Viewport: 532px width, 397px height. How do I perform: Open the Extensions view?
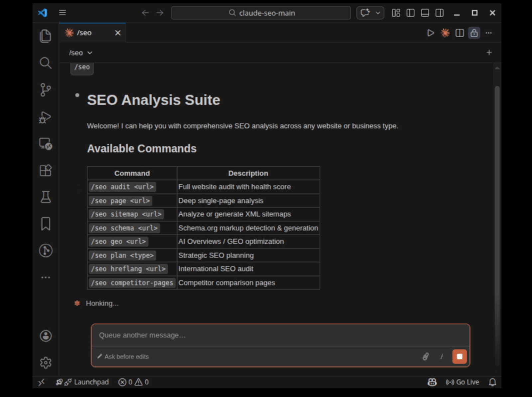(46, 170)
